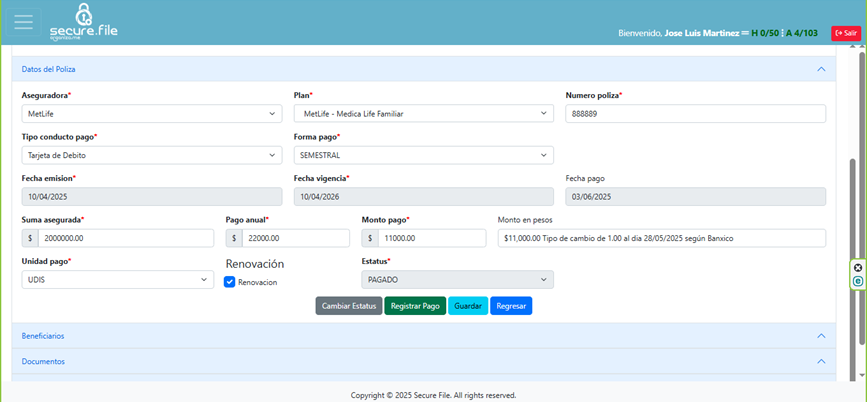Click the Numero poliza input field

point(695,114)
